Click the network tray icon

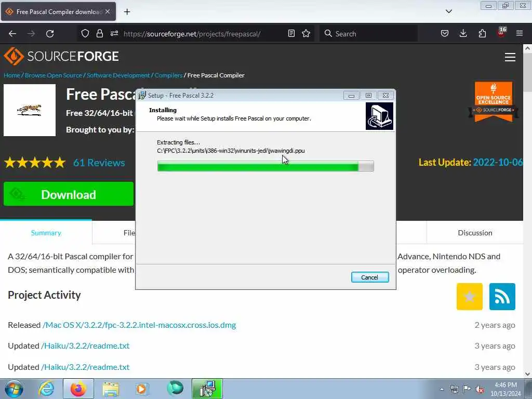coord(454,389)
